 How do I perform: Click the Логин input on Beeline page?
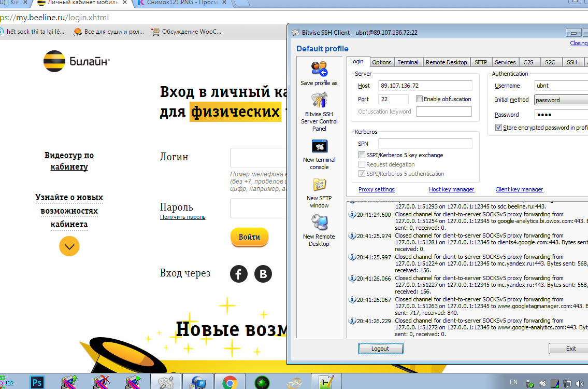point(259,158)
